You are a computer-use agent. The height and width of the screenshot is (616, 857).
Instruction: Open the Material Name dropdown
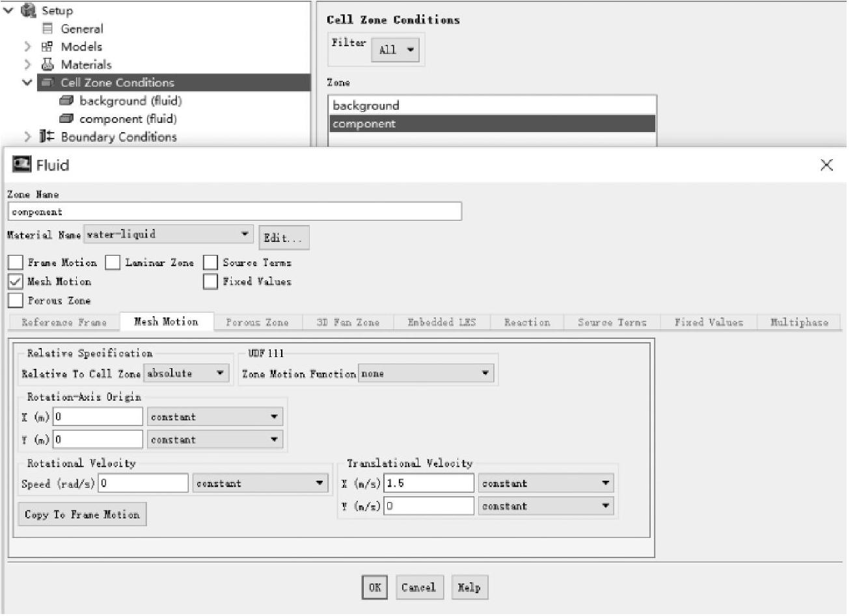169,234
